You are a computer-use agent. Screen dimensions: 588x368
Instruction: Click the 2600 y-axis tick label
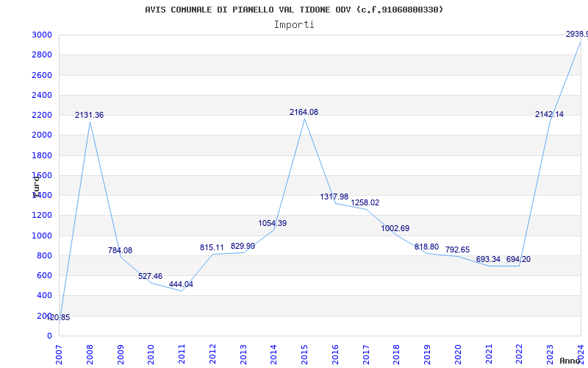(42, 75)
